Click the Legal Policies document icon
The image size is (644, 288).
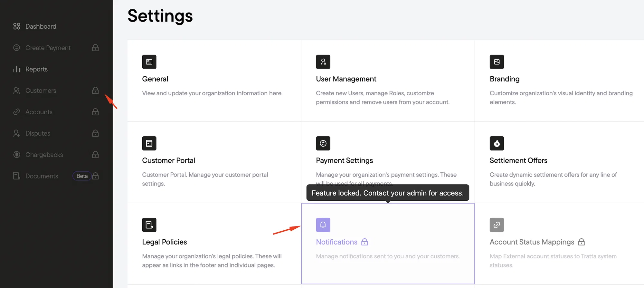click(149, 225)
